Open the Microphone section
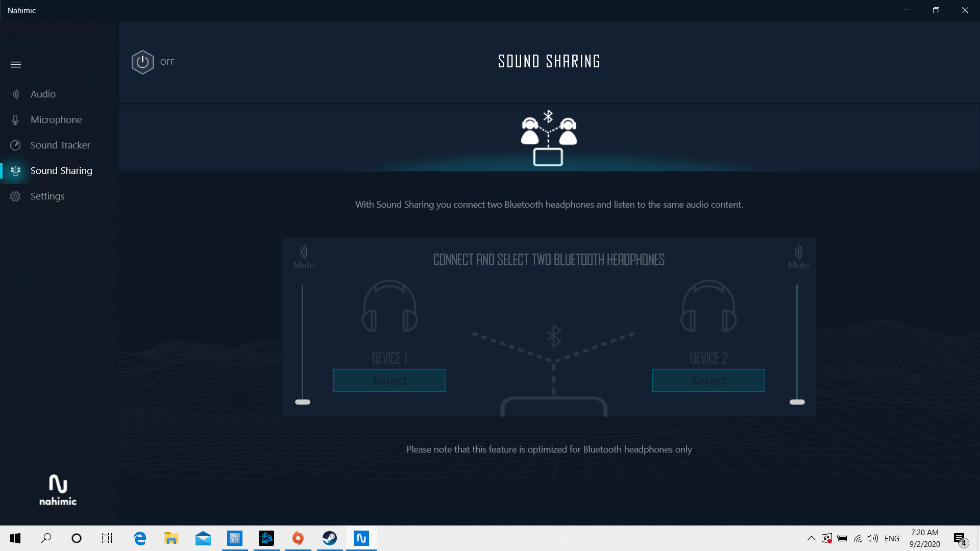Image resolution: width=980 pixels, height=551 pixels. tap(56, 119)
